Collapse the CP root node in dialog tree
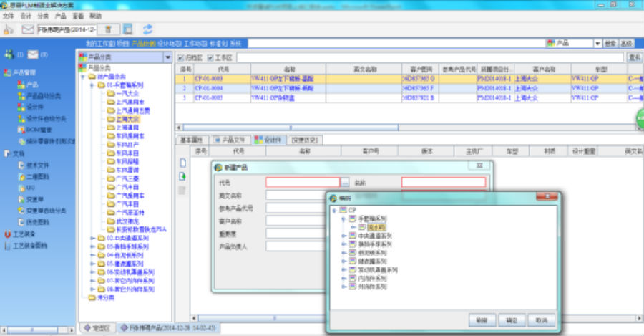This screenshot has height=336, width=644. pyautogui.click(x=334, y=210)
